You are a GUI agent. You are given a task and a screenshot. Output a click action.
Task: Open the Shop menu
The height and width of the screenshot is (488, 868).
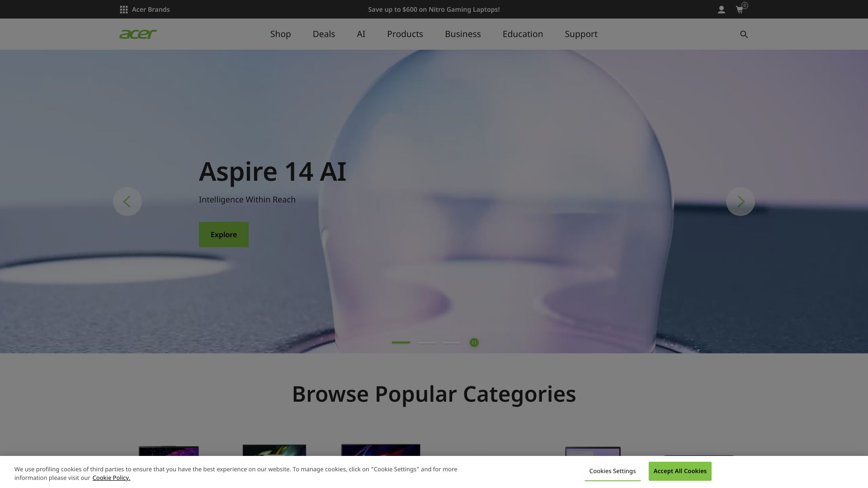click(280, 34)
